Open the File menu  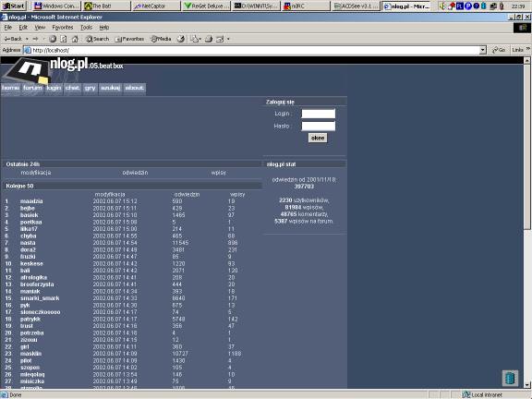[8, 28]
